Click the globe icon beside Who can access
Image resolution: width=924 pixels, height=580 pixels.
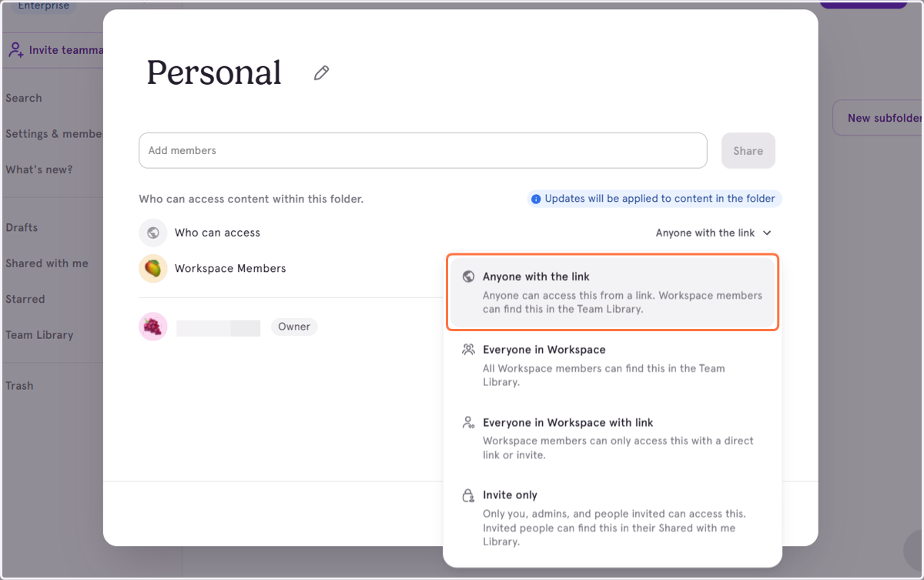tap(153, 233)
